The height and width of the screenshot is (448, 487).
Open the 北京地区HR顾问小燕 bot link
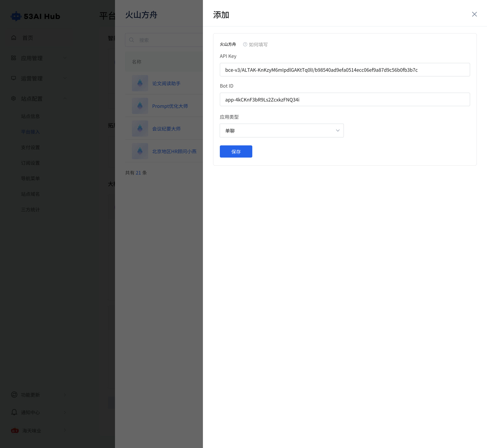pyautogui.click(x=174, y=151)
